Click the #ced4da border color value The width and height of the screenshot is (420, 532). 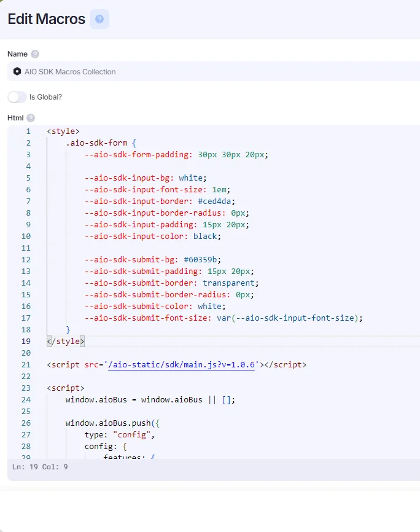pos(215,201)
